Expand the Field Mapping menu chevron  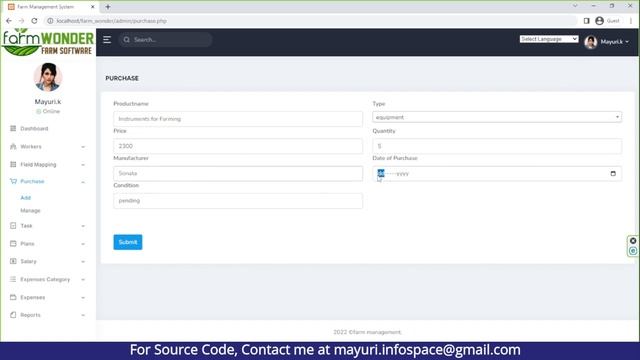83,165
